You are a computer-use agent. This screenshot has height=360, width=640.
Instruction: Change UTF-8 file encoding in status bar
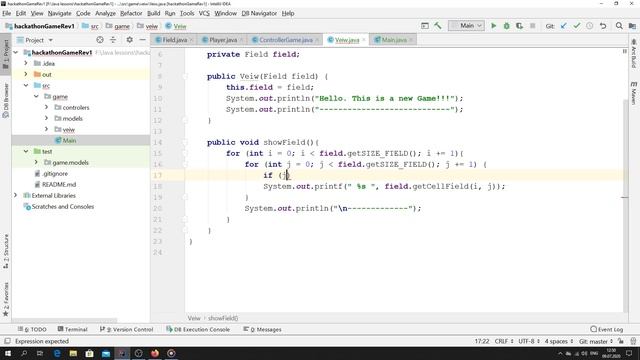[x=529, y=341]
